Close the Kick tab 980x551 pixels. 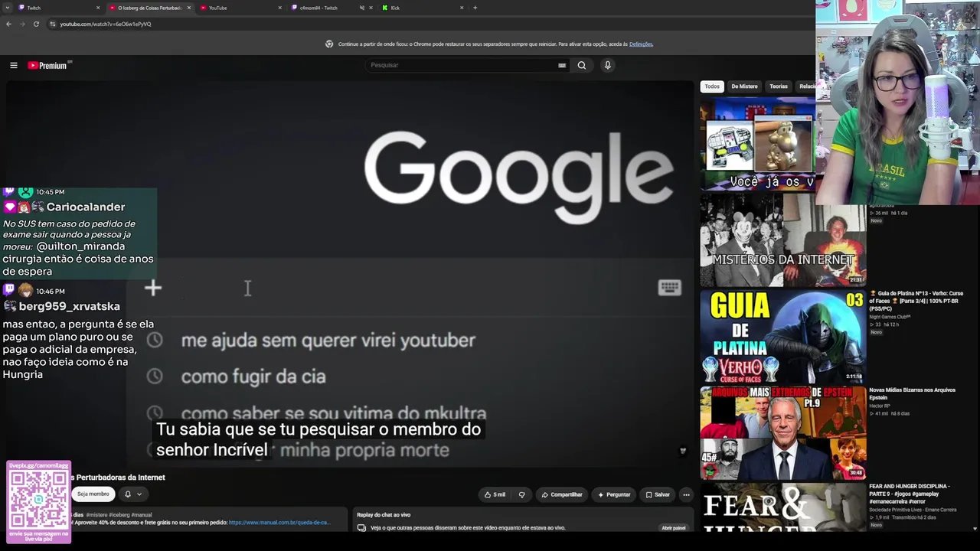coord(462,8)
